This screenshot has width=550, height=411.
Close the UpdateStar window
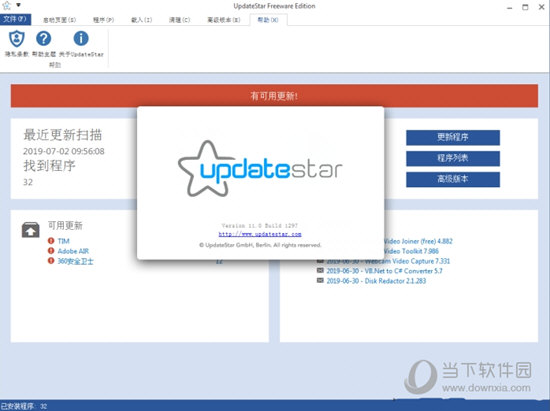coord(541,7)
